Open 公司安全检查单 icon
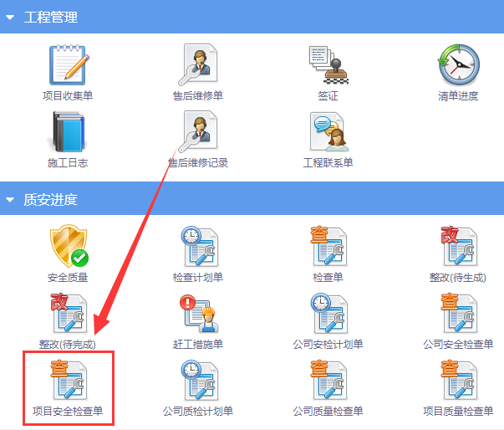The width and height of the screenshot is (504, 430). 459,313
